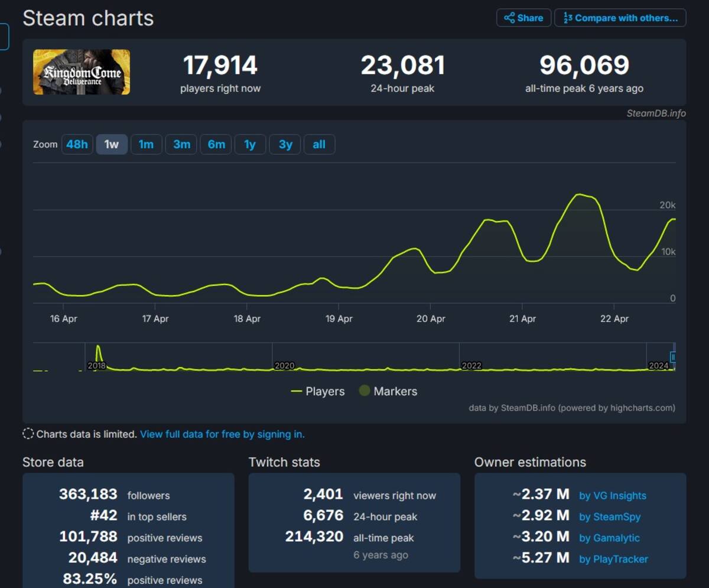Click the limited charts data spinner icon
The height and width of the screenshot is (588, 709).
pyautogui.click(x=28, y=434)
